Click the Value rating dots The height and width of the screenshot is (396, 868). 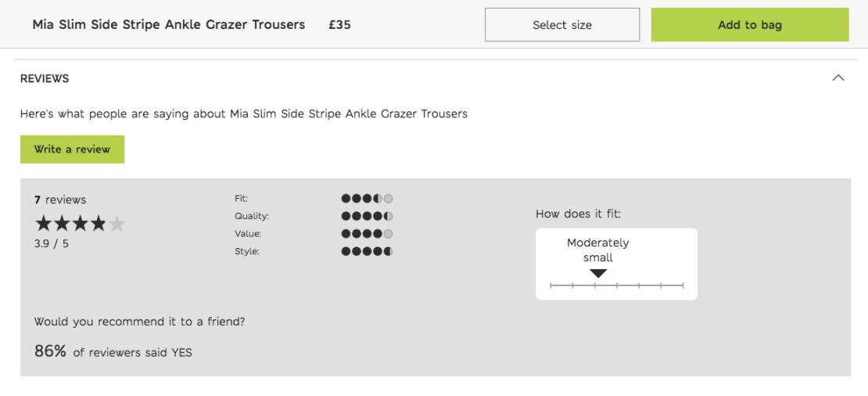click(367, 234)
